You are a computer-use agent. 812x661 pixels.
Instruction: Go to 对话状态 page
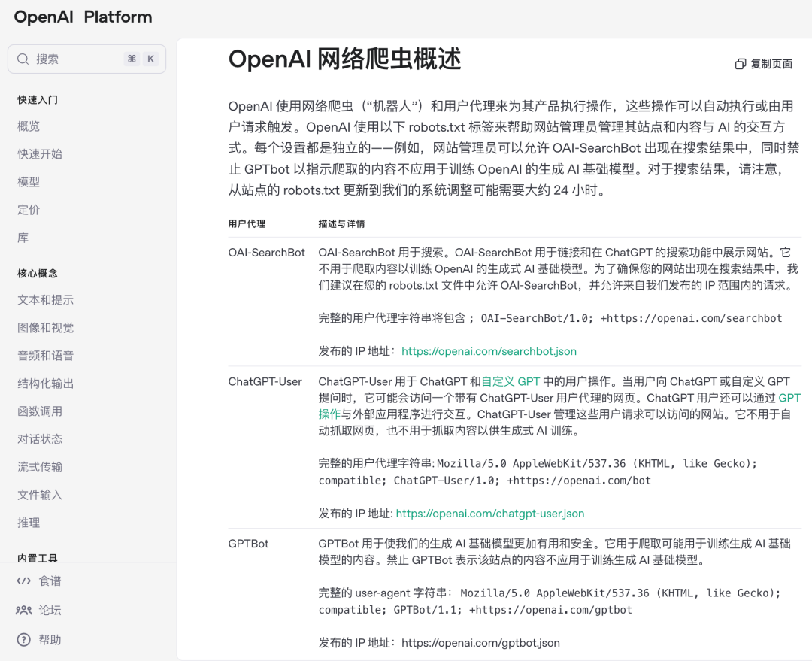pyautogui.click(x=40, y=439)
